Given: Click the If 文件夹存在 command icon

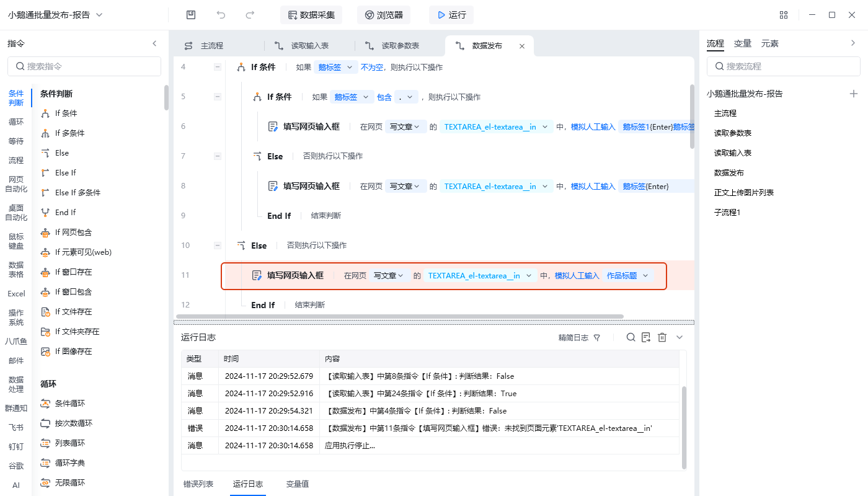Looking at the screenshot, I should click(45, 332).
